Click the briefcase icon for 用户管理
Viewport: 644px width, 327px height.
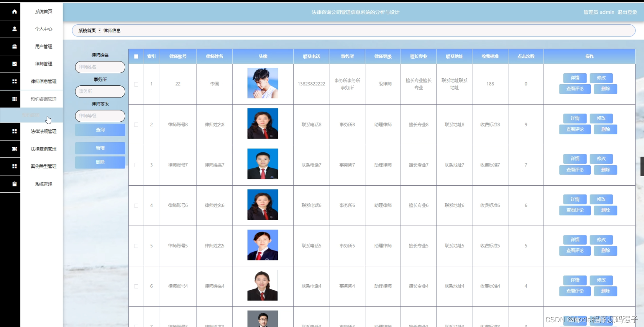14,47
